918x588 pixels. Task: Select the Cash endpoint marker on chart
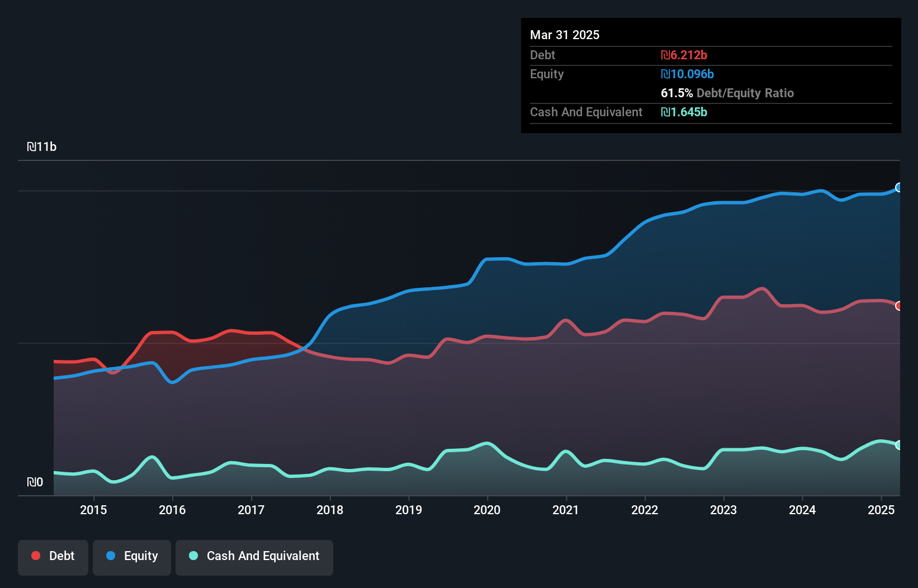pyautogui.click(x=898, y=445)
